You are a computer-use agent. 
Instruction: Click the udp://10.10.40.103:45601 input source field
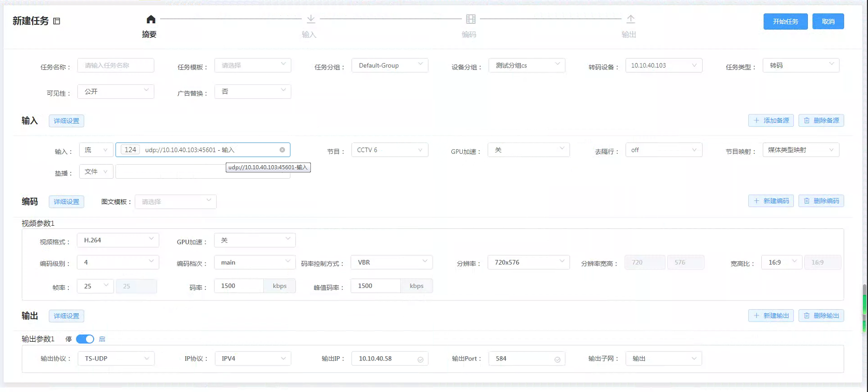point(203,150)
